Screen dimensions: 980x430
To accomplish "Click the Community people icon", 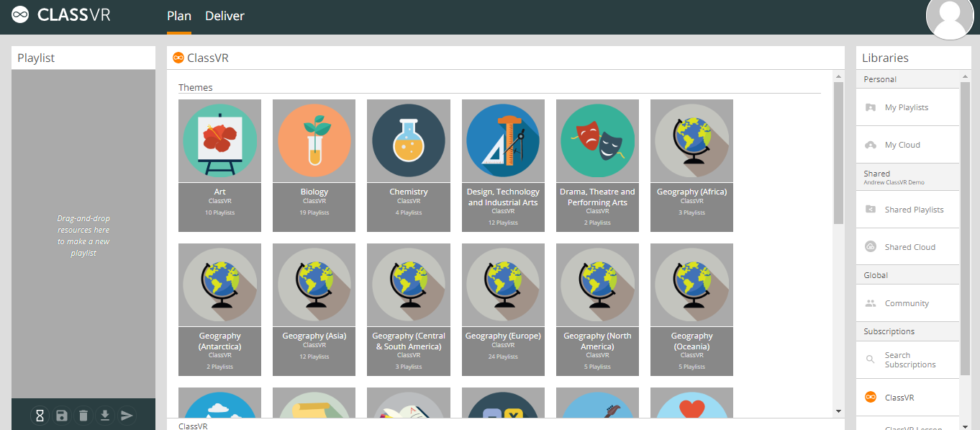I will (871, 303).
